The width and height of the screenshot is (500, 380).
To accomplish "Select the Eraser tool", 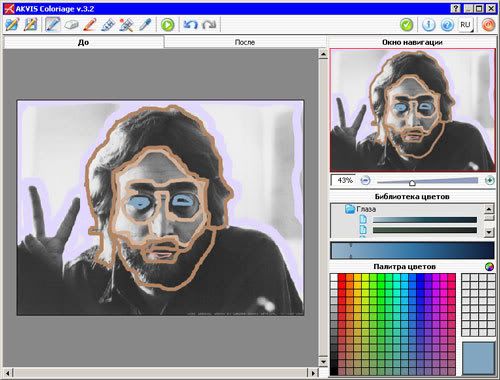I will pyautogui.click(x=71, y=24).
